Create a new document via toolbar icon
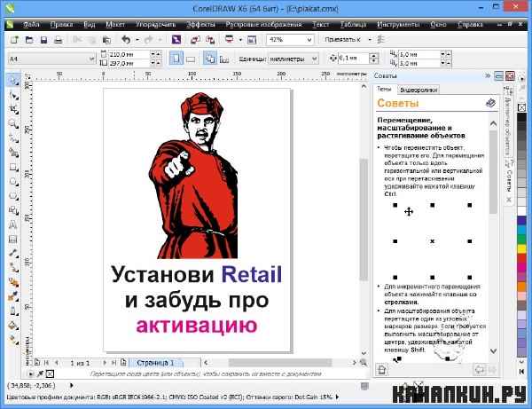532x409 pixels. click(14, 40)
